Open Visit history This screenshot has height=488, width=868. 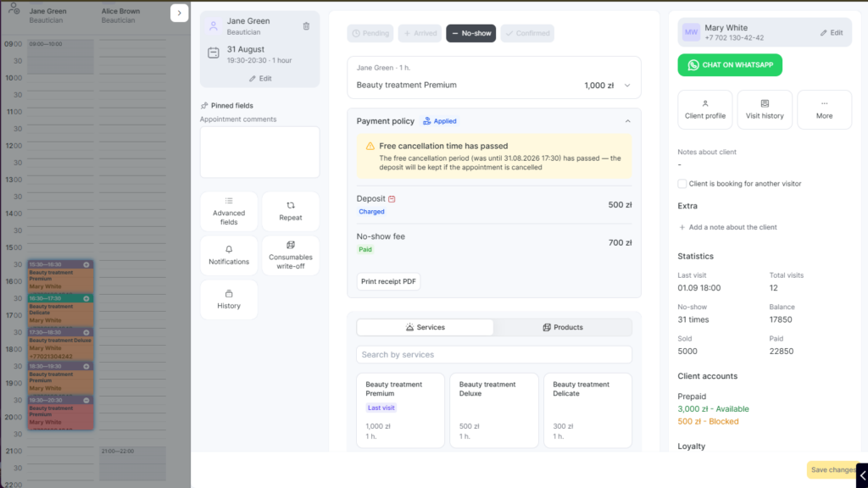[x=765, y=109]
